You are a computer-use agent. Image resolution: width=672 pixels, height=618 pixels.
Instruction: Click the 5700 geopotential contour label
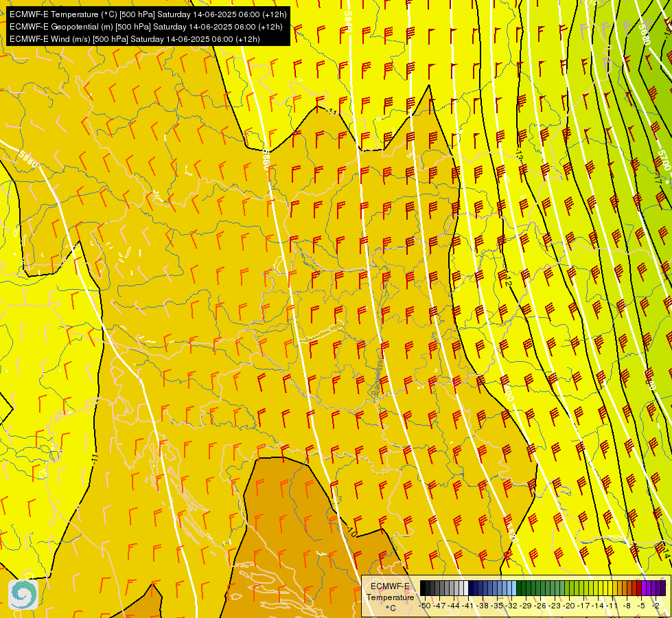click(664, 160)
